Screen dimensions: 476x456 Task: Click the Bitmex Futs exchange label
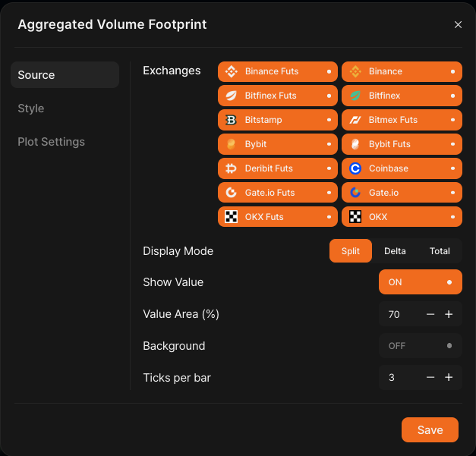[393, 120]
